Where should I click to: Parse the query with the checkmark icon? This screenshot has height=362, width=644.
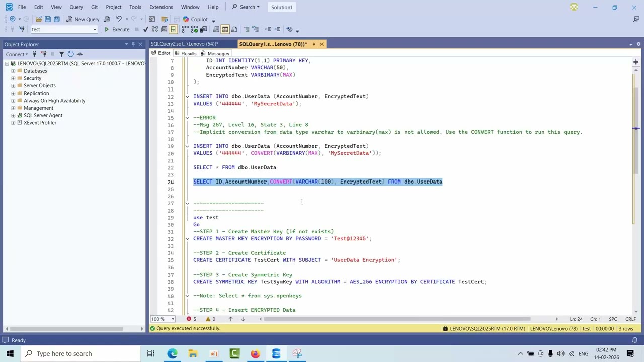(x=145, y=29)
